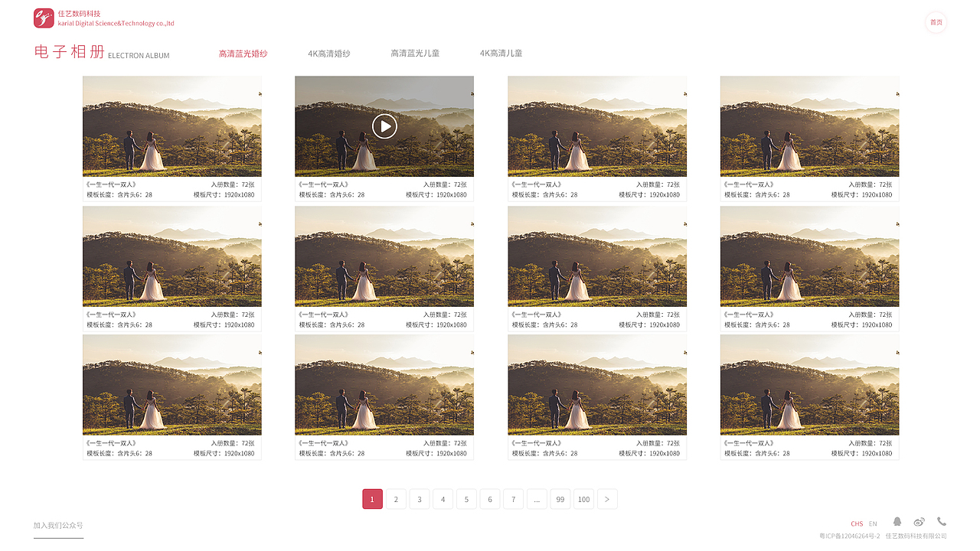This screenshot has width=980, height=551.
Task: Go to page 2 in pagination
Action: (x=396, y=499)
